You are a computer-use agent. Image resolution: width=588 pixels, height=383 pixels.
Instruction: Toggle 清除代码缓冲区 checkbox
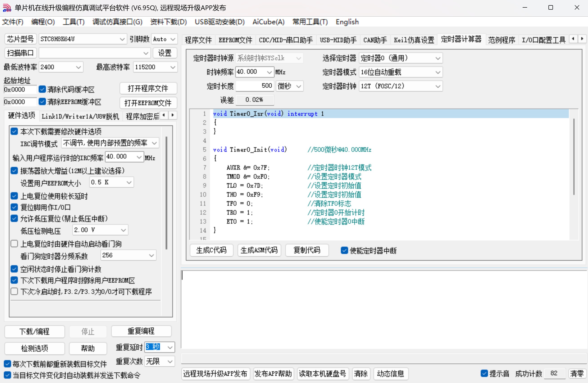(42, 89)
